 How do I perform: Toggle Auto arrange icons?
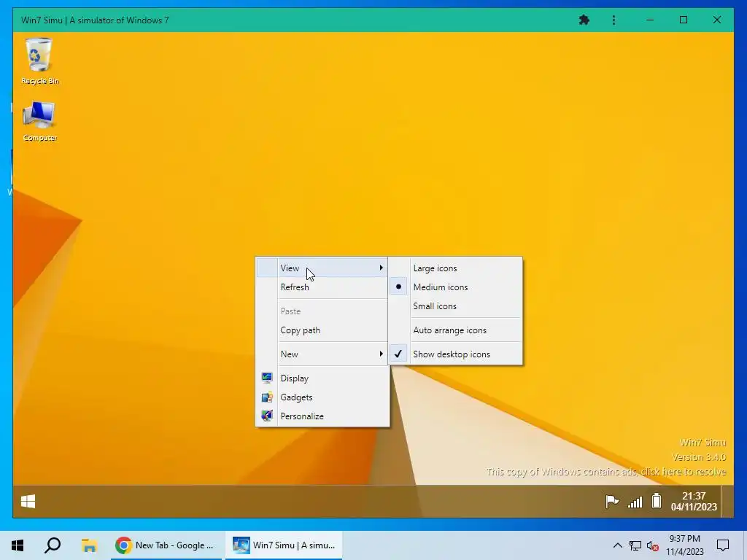click(x=455, y=330)
